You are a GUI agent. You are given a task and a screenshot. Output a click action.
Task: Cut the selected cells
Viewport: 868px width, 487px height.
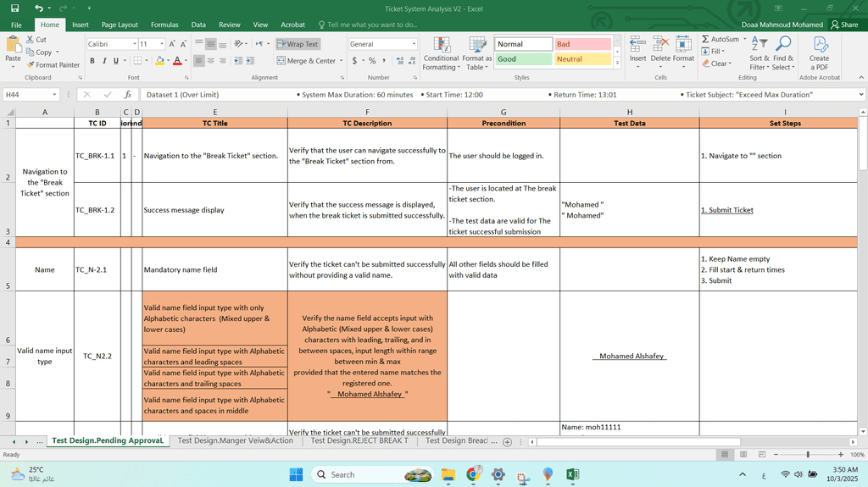[36, 40]
